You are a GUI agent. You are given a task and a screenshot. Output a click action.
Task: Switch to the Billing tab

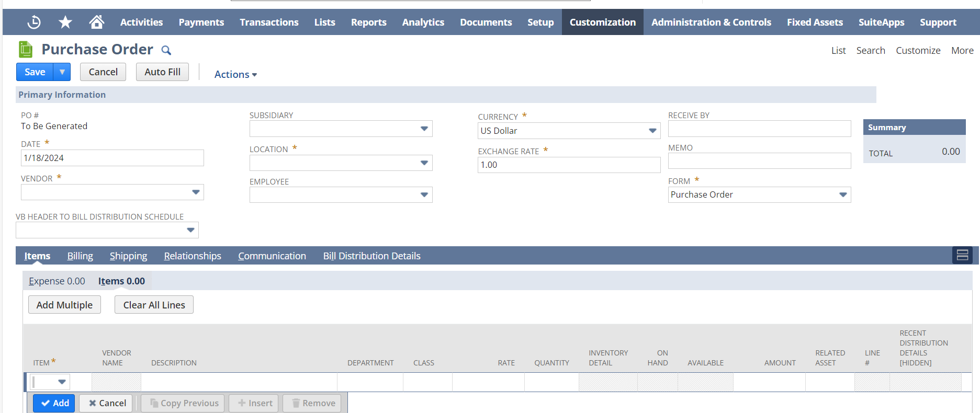coord(80,256)
